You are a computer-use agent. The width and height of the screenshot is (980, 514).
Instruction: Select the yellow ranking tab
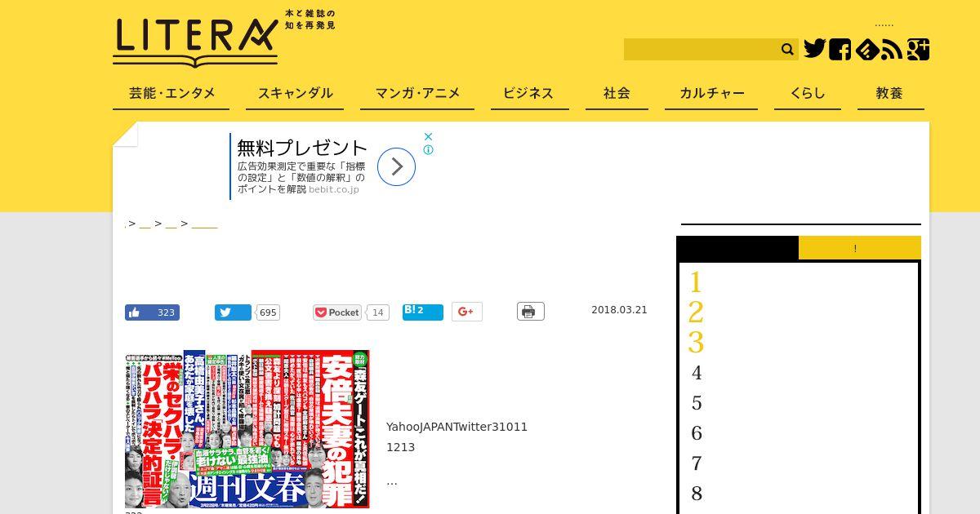point(860,248)
